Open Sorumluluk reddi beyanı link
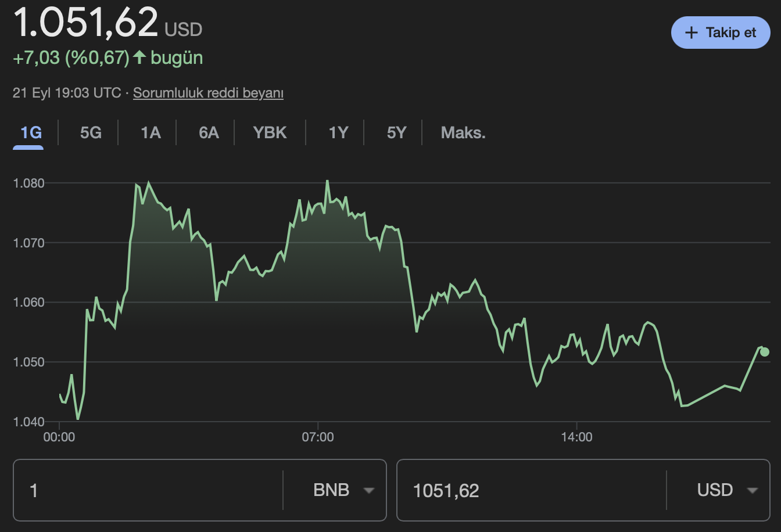 point(208,93)
